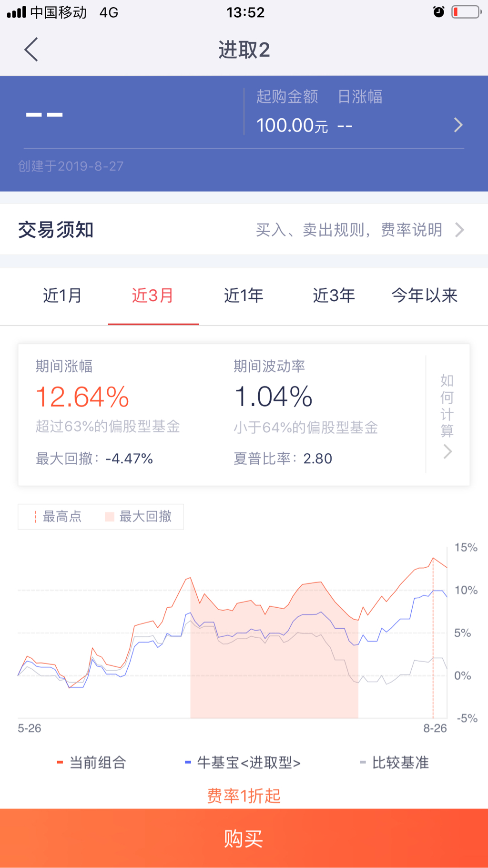Toggle the 最大回撤 legend swatch
The width and height of the screenshot is (488, 868).
point(110,517)
